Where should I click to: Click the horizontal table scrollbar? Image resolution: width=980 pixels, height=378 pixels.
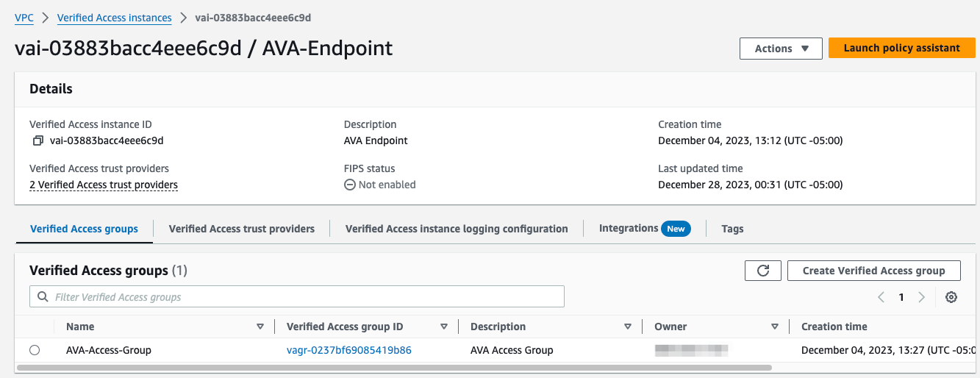[394, 367]
